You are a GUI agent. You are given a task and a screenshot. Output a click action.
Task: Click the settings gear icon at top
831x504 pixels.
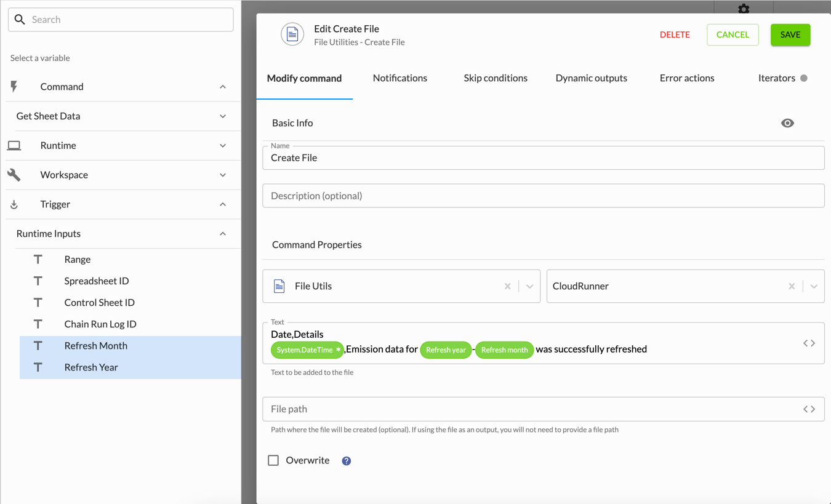(x=744, y=9)
